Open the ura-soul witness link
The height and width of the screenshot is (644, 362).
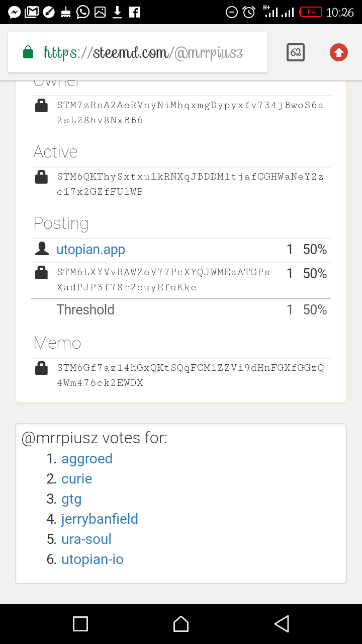86,539
